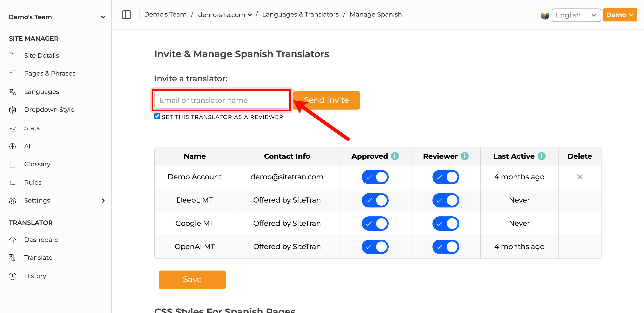
Task: Open Pages & Phrases in sidebar
Action: [50, 74]
